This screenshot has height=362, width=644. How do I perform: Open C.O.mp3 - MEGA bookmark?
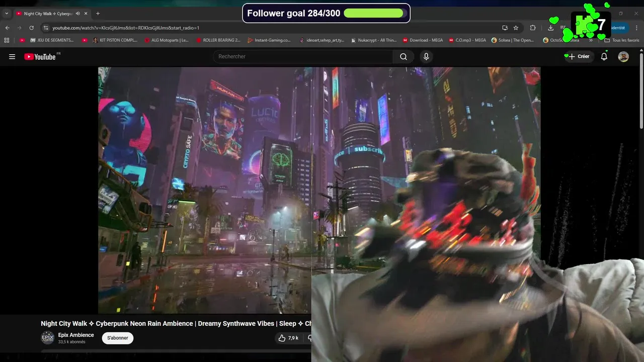click(x=467, y=40)
